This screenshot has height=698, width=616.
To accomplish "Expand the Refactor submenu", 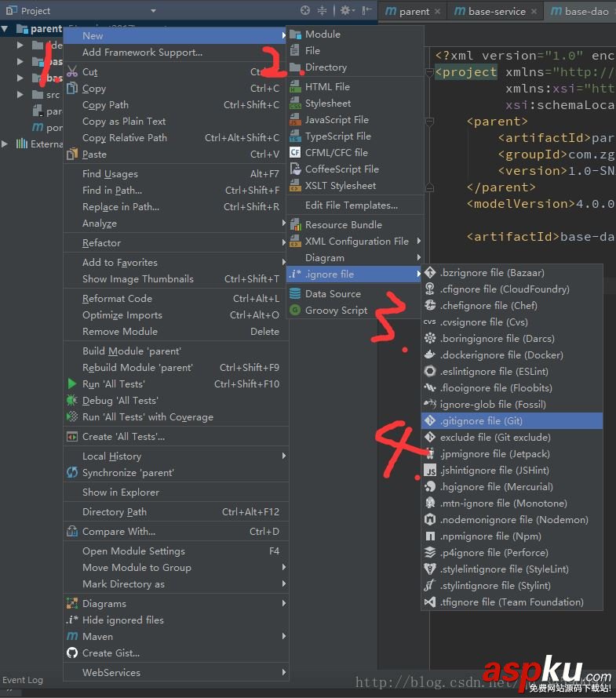I will [x=176, y=243].
